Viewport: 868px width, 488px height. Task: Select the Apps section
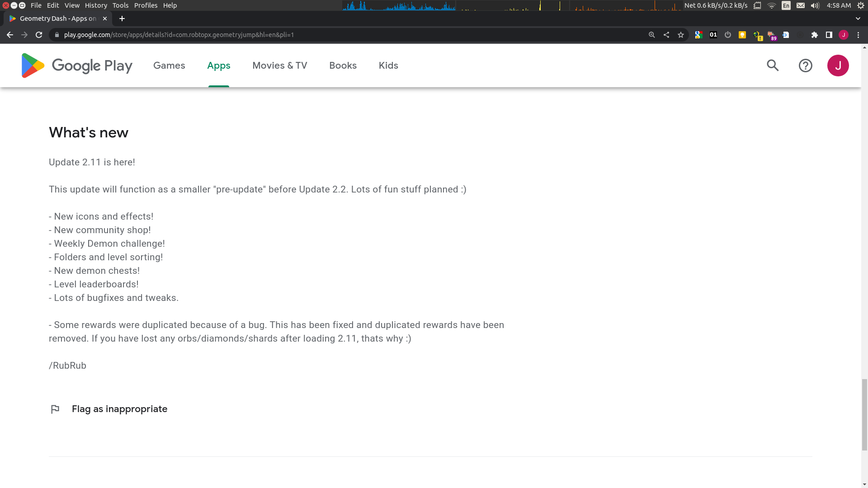pyautogui.click(x=219, y=66)
